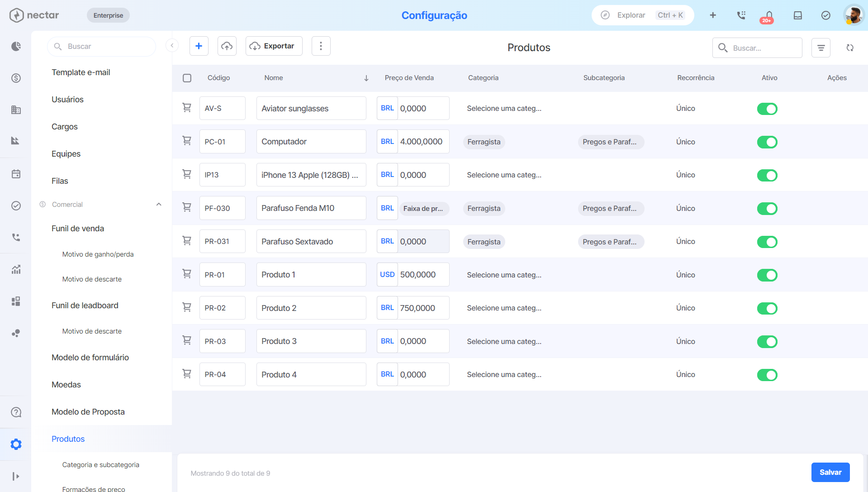Click the Produto 4 name field
Viewport: 868px width, 492px height.
click(311, 374)
